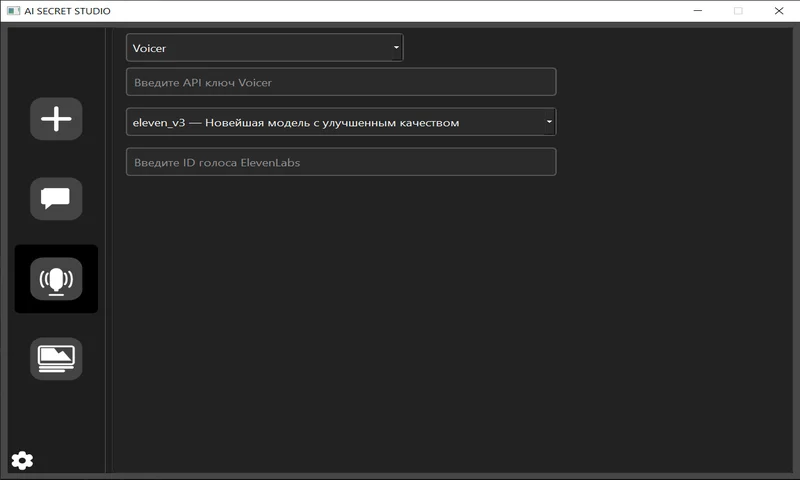Click the plus (add new) sidebar icon
The image size is (800, 480).
point(56,119)
